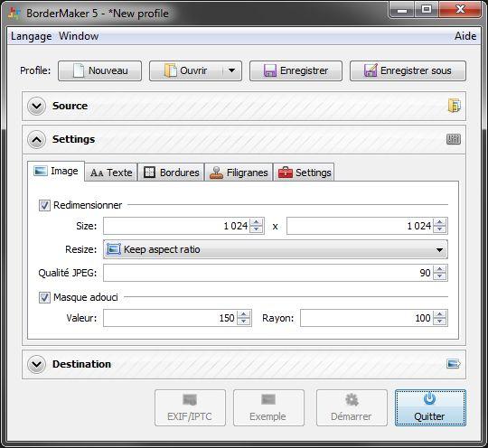
Task: Click the BorderMaker app icon in title bar
Action: [14, 13]
